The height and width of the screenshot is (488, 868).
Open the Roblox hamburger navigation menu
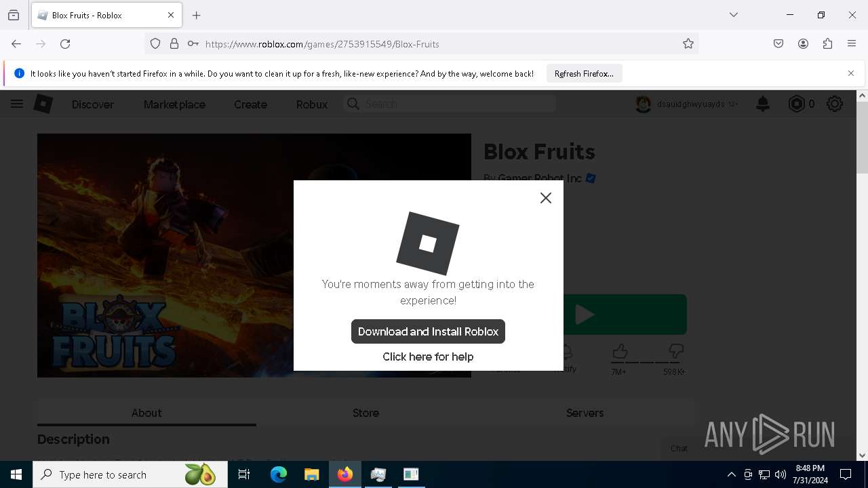click(x=17, y=104)
